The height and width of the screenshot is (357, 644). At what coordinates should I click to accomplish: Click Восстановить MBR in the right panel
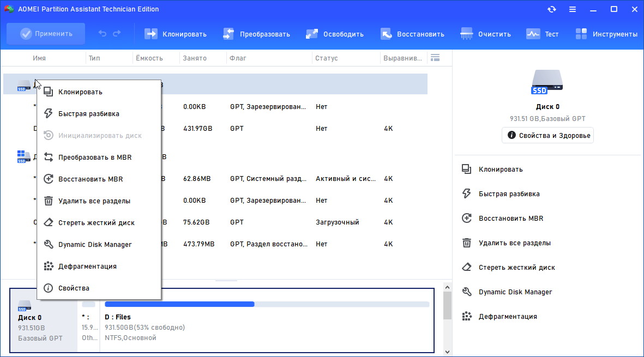502,219
